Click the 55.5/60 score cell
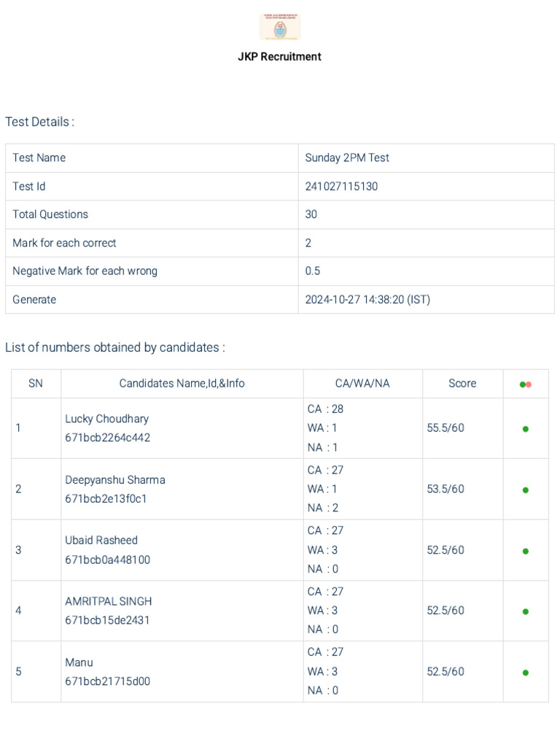Image resolution: width=560 pixels, height=747 pixels. (x=446, y=428)
